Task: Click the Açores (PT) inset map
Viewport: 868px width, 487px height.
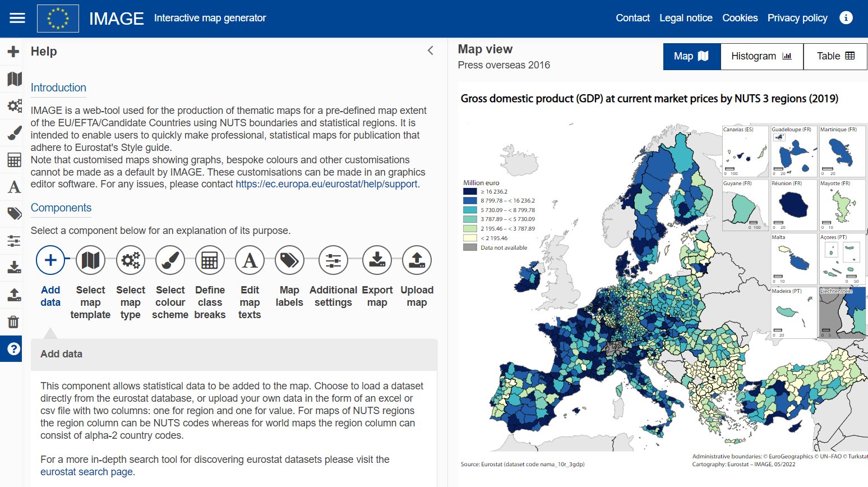Action: 843,259
